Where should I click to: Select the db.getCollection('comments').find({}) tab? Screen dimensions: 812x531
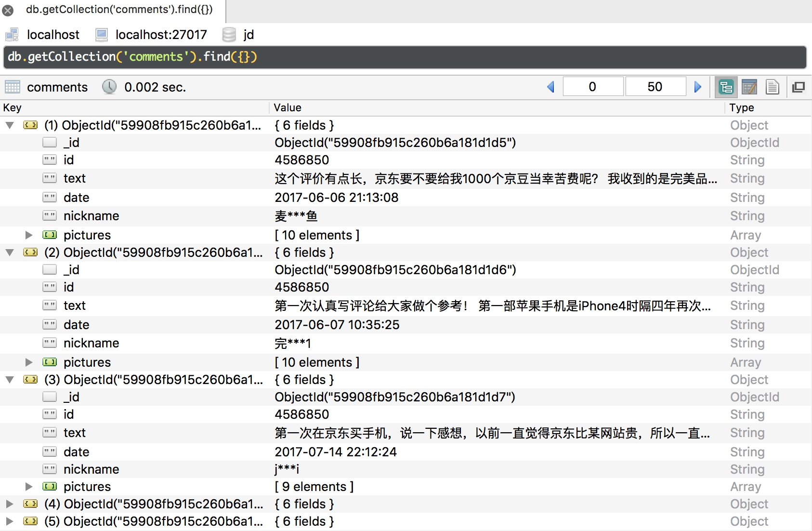click(x=120, y=9)
